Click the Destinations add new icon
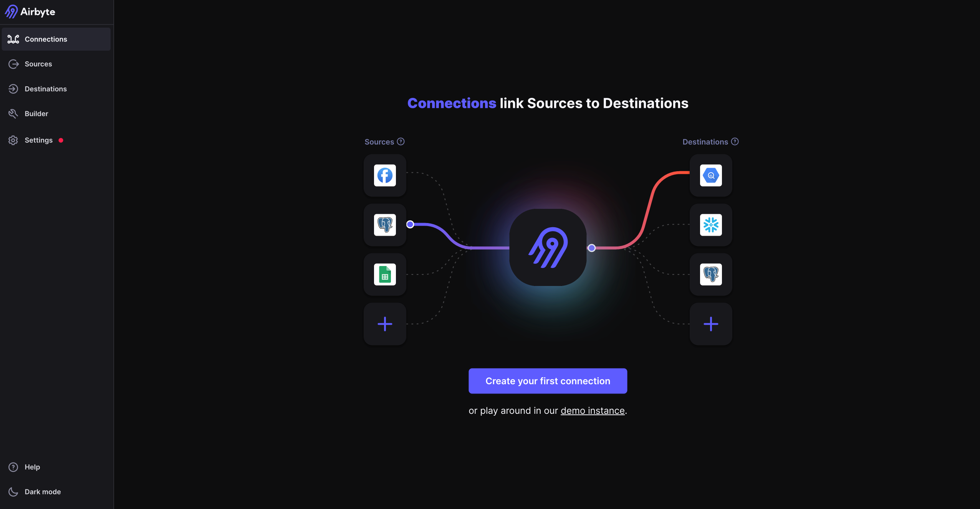Image resolution: width=980 pixels, height=509 pixels. (x=711, y=324)
